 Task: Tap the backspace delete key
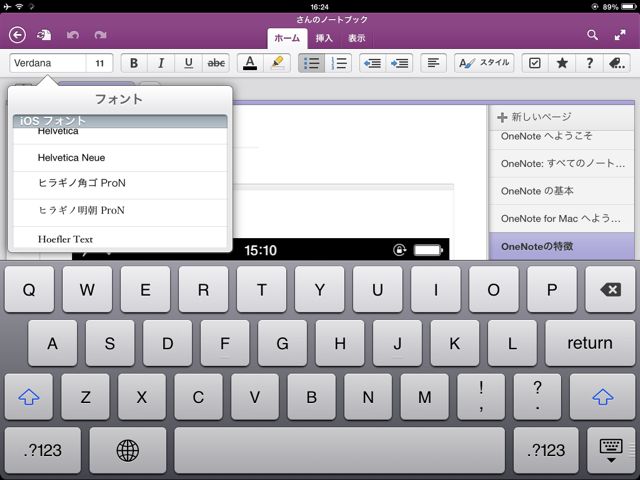[x=610, y=289]
